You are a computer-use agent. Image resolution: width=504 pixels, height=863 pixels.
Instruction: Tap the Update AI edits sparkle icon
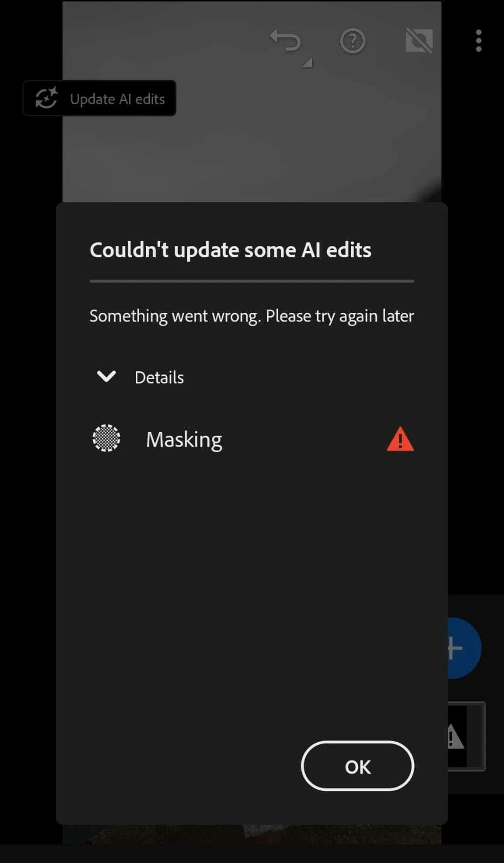coord(46,98)
